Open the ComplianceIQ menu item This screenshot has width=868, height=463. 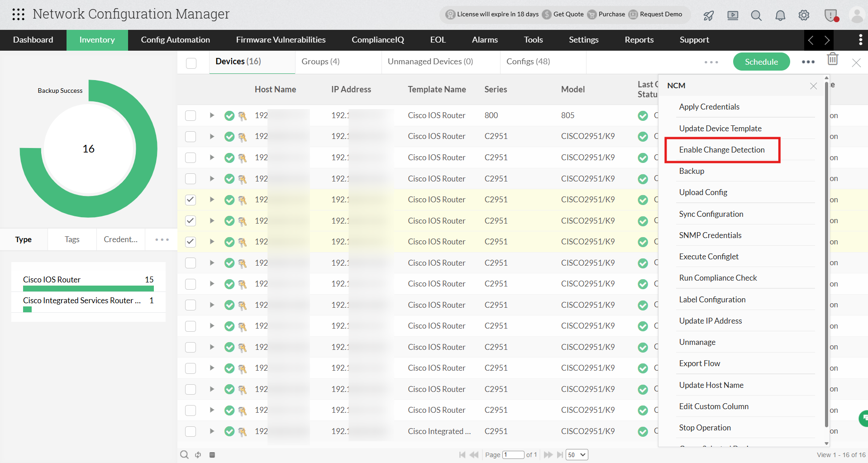click(377, 40)
